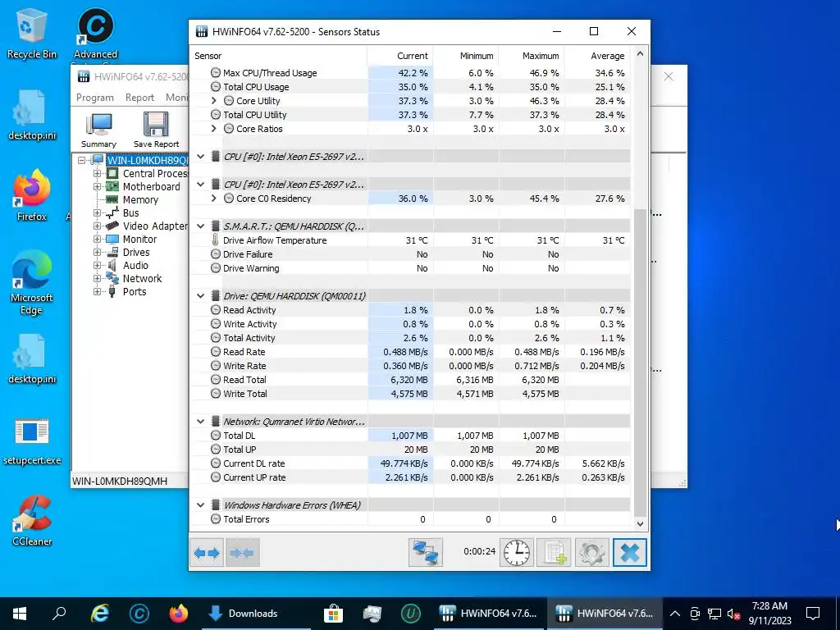Open Report menu in HWiNFO main window
The width and height of the screenshot is (840, 630).
pos(139,98)
